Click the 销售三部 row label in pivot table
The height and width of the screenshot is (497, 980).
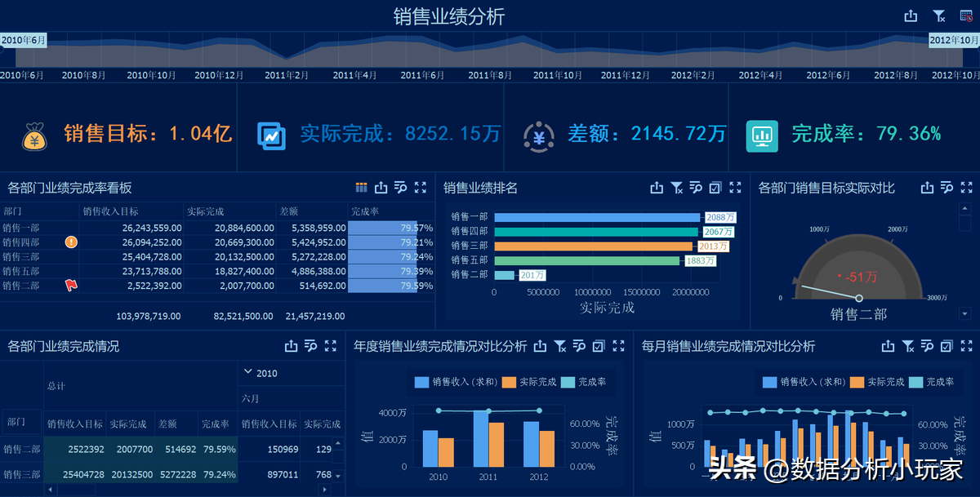[x=22, y=474]
